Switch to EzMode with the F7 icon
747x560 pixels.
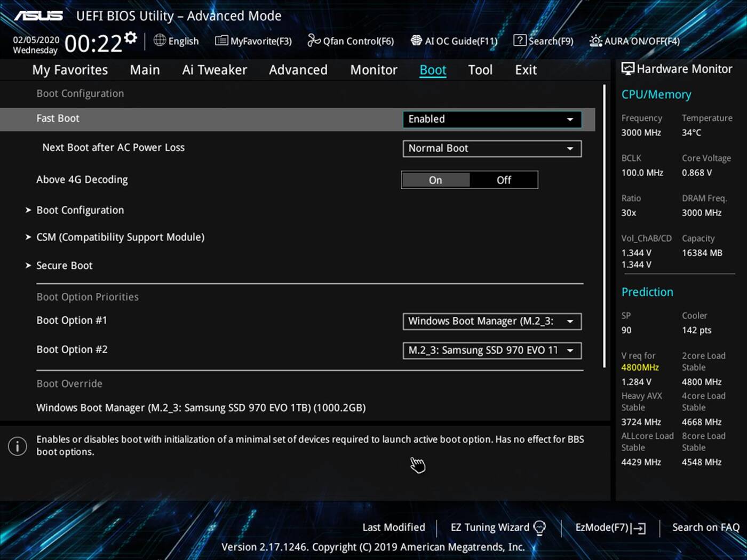(x=609, y=527)
